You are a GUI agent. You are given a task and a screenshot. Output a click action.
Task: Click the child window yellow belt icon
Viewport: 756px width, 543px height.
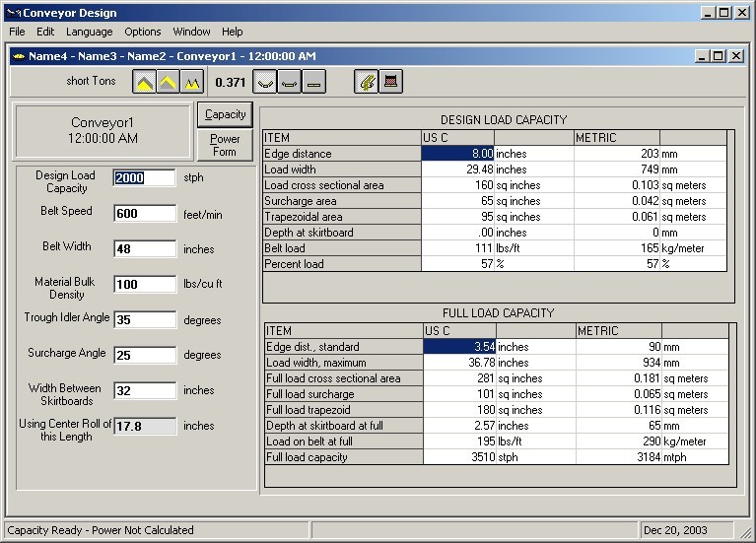[20, 56]
